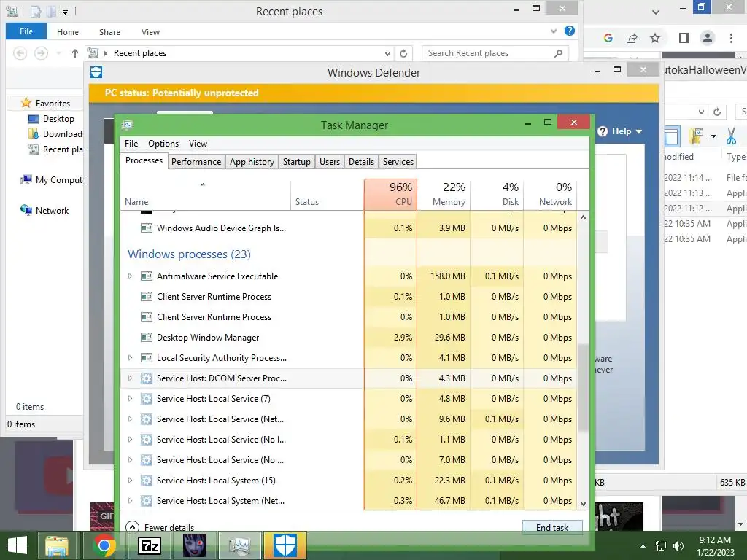Expand Service Host: Local Service (7)
747x560 pixels.
[130, 399]
